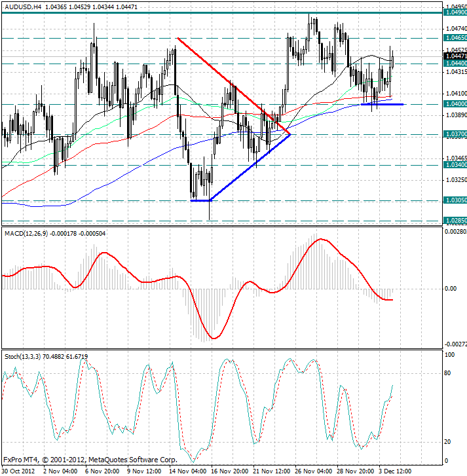Image resolution: width=467 pixels, height=476 pixels.
Task: Click the 1.0490 highlighted price level label
Action: point(455,12)
